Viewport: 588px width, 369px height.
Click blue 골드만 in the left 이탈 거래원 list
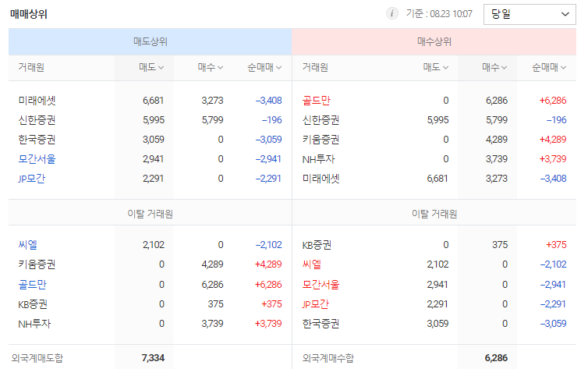[32, 285]
